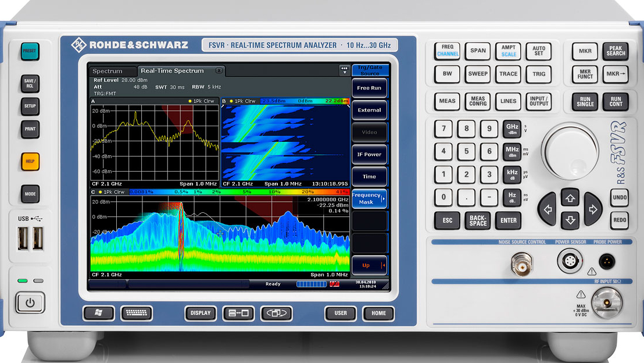Tap the TRACE key

point(508,74)
